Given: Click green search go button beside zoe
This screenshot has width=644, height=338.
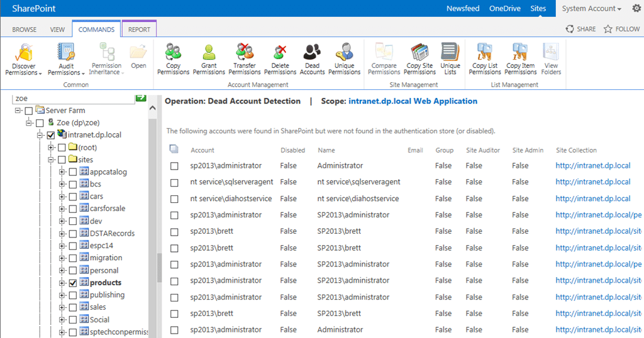Looking at the screenshot, I should [x=141, y=98].
